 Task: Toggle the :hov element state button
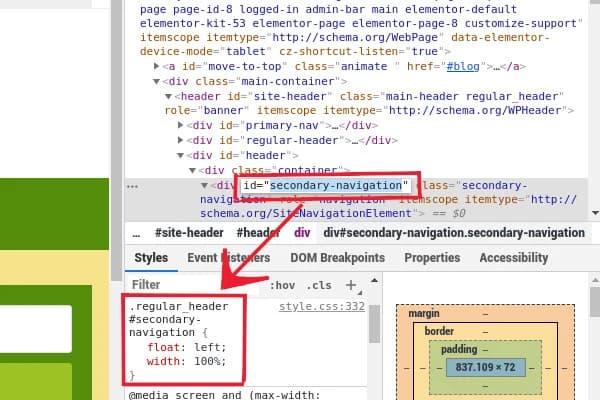282,285
